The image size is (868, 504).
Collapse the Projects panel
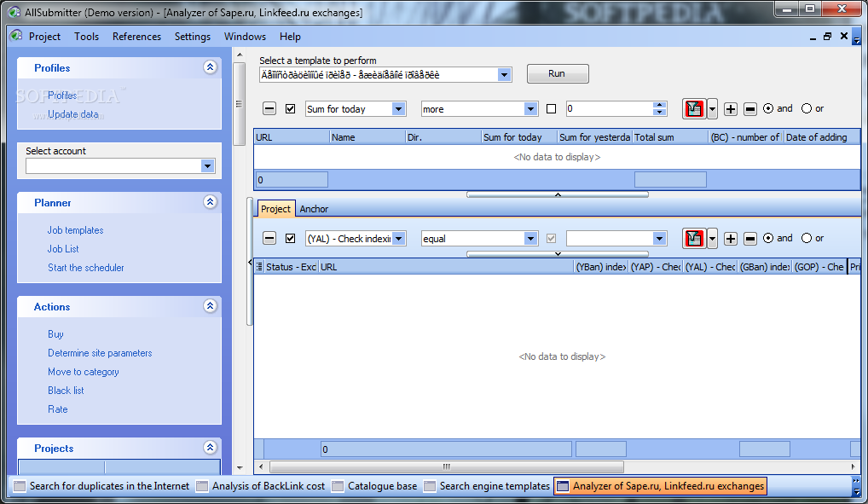pos(210,447)
